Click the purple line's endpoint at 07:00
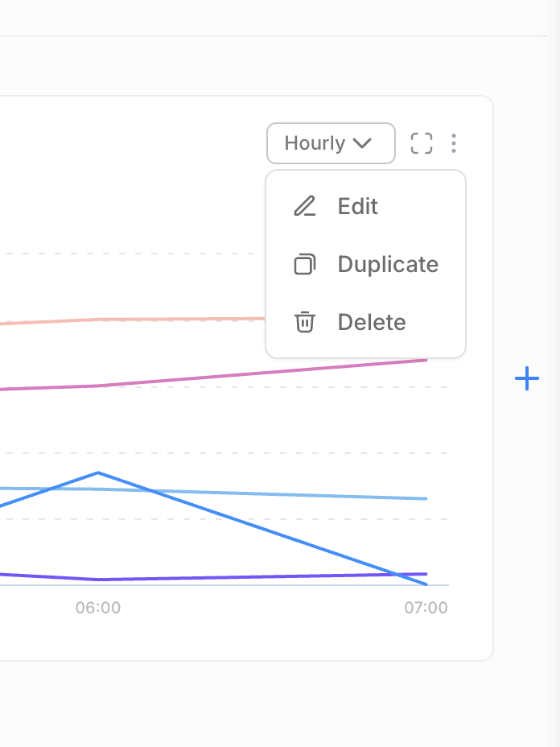The width and height of the screenshot is (560, 747). point(426,574)
